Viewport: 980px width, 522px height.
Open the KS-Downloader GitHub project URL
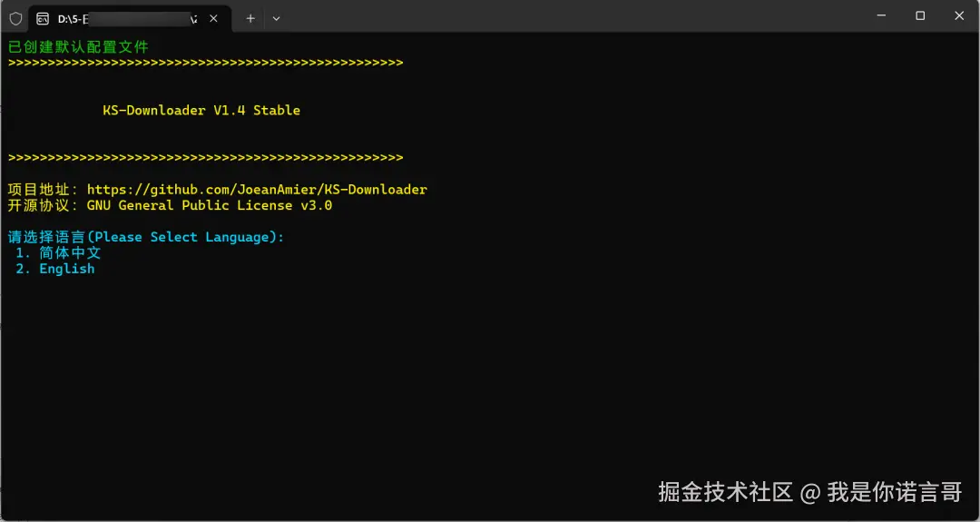(257, 190)
